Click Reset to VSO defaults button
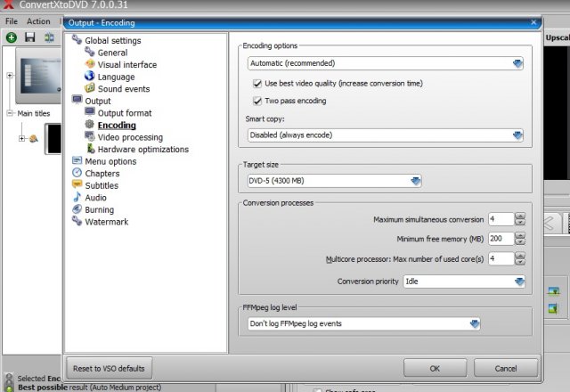The width and height of the screenshot is (570, 392). 109,368
